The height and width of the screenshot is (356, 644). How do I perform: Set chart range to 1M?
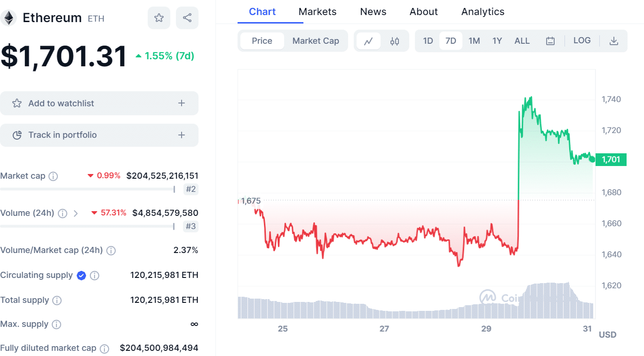474,41
